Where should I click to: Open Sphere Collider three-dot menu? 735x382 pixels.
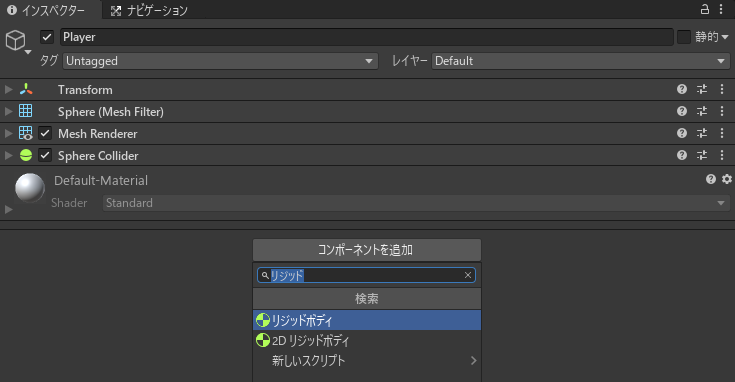[722, 155]
